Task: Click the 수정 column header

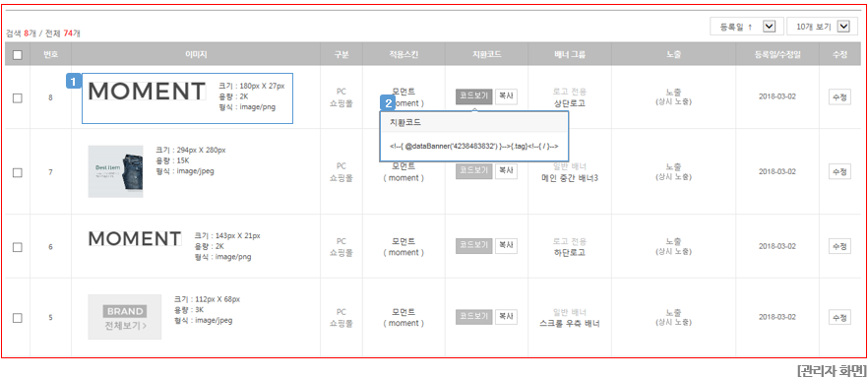Action: click(x=839, y=55)
